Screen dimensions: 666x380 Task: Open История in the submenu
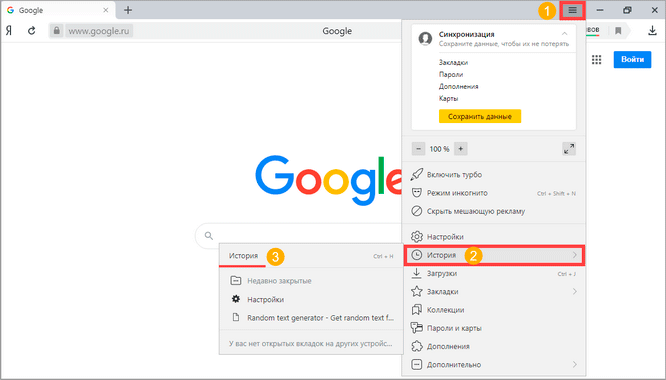tap(311, 256)
